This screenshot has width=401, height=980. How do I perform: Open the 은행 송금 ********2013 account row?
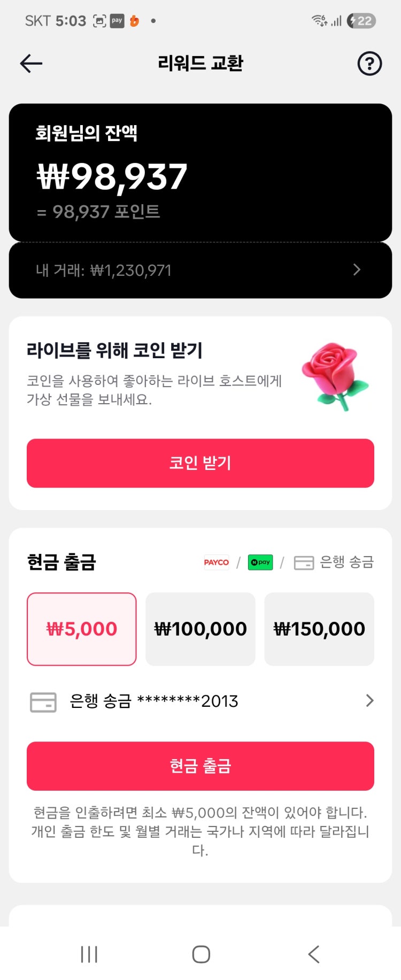tap(200, 701)
